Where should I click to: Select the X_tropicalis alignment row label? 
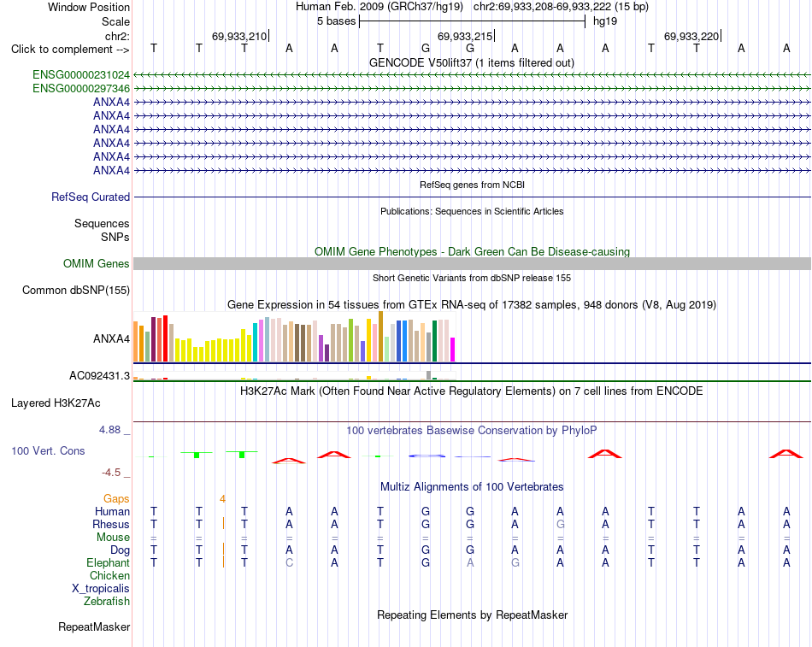pos(101,589)
